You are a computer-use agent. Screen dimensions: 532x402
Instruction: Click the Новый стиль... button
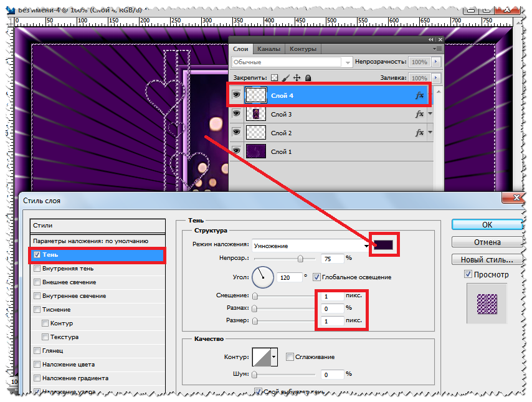tap(487, 260)
